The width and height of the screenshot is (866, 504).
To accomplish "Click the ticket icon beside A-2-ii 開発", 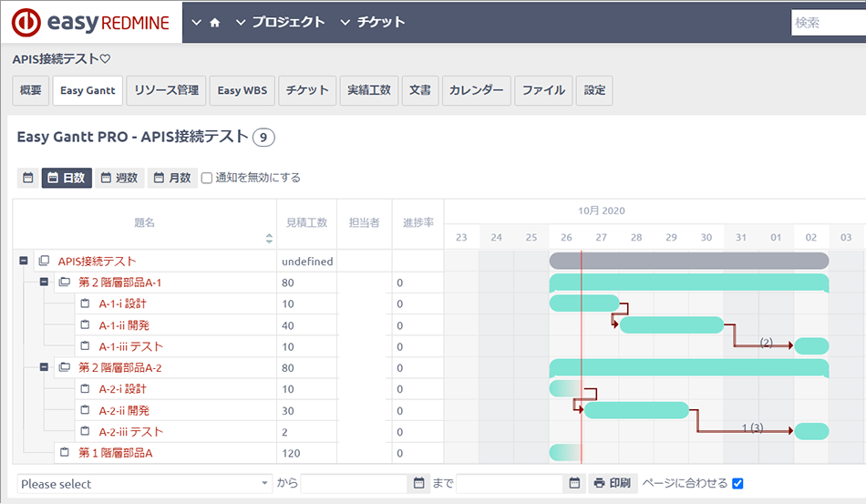I will click(x=85, y=410).
